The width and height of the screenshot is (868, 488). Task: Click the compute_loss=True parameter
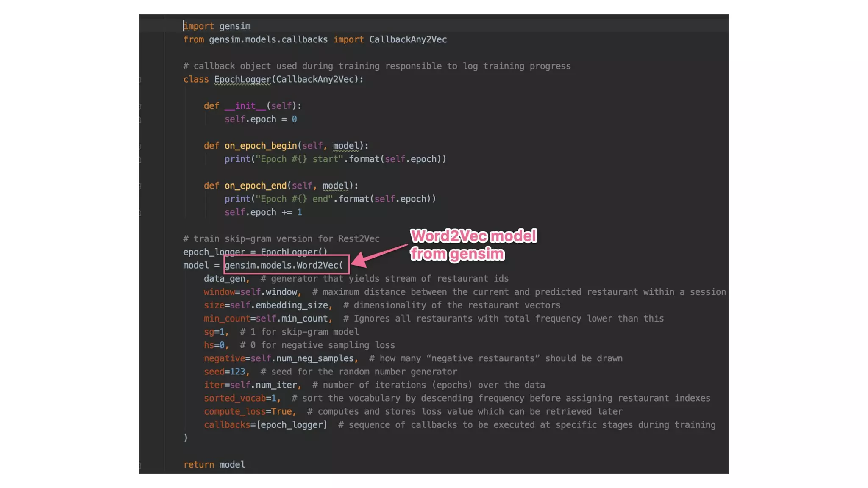[x=250, y=412]
